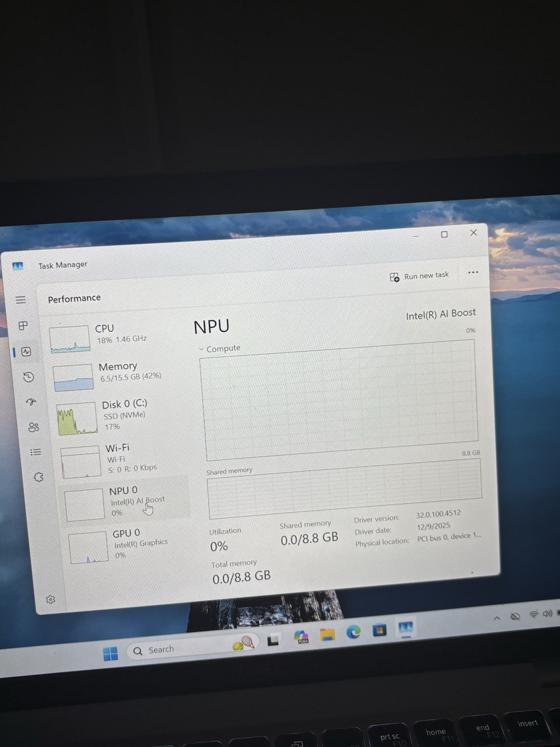Screen dimensions: 560x747
Task: Open the Services page icon
Action: pyautogui.click(x=39, y=477)
